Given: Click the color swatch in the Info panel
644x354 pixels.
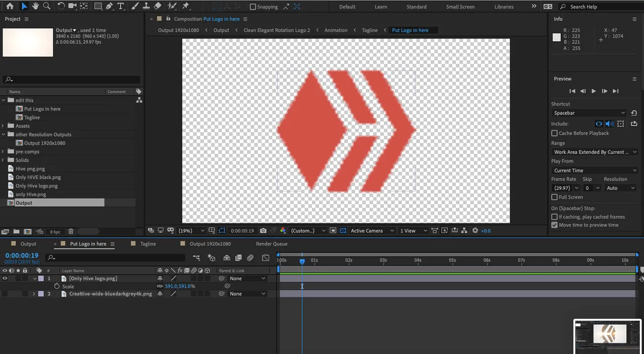Looking at the screenshot, I should 556,37.
